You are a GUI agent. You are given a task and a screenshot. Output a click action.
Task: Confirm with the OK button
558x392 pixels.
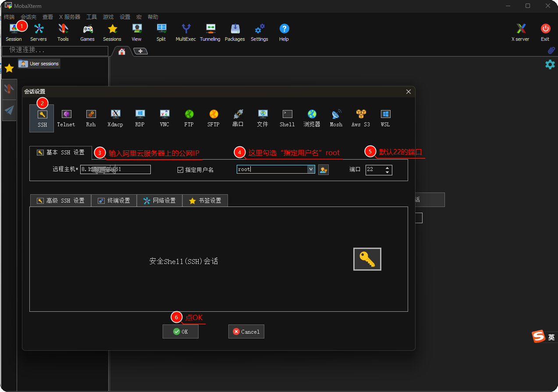(181, 331)
